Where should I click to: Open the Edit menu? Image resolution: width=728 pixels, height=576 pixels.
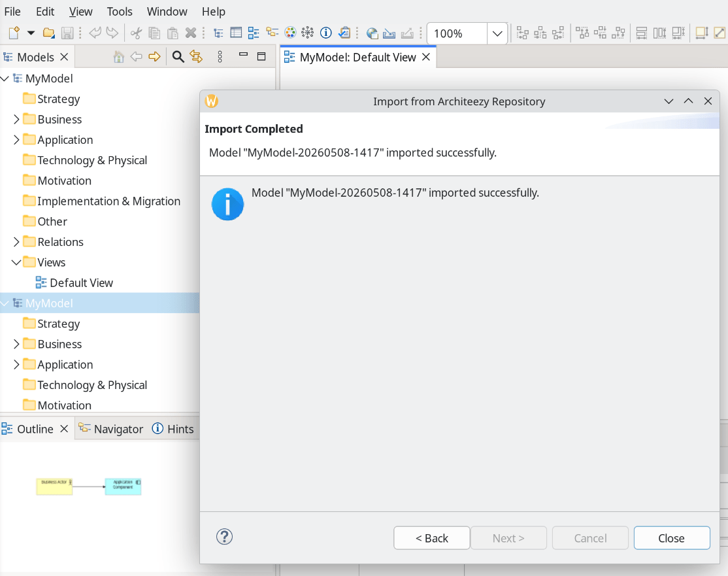pyautogui.click(x=45, y=11)
